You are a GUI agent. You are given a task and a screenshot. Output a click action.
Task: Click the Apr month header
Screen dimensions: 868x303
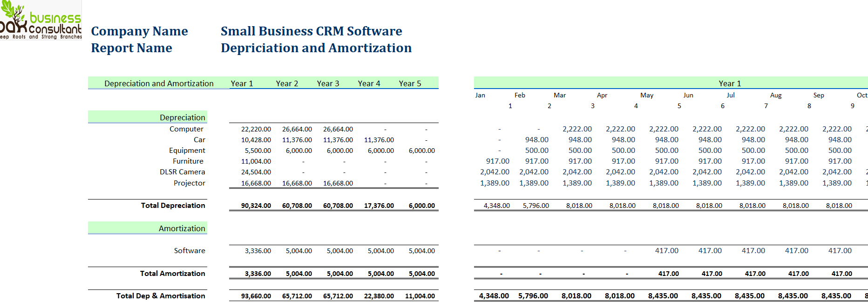tap(602, 95)
